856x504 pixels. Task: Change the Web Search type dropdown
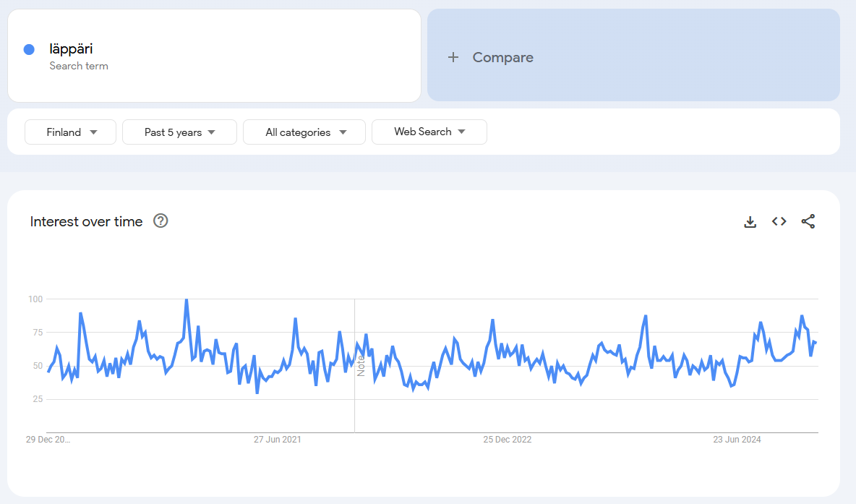coord(429,132)
